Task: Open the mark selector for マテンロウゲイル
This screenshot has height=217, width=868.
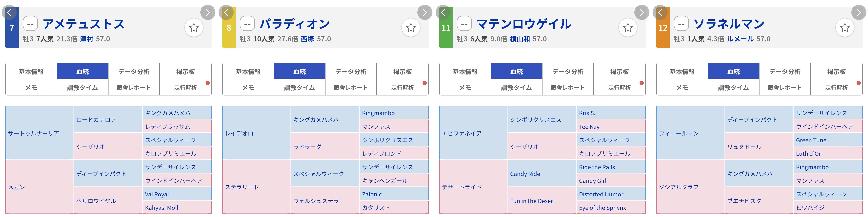Action: (464, 24)
